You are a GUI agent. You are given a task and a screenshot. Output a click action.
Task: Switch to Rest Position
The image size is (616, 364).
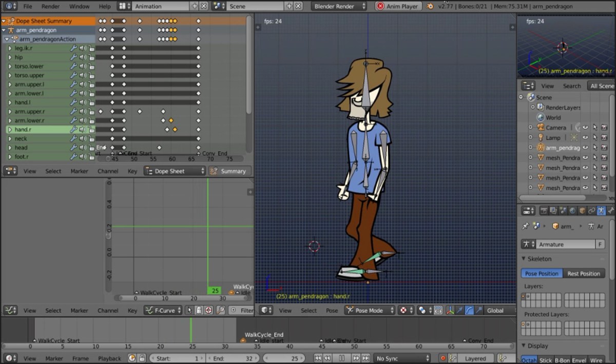(x=584, y=274)
